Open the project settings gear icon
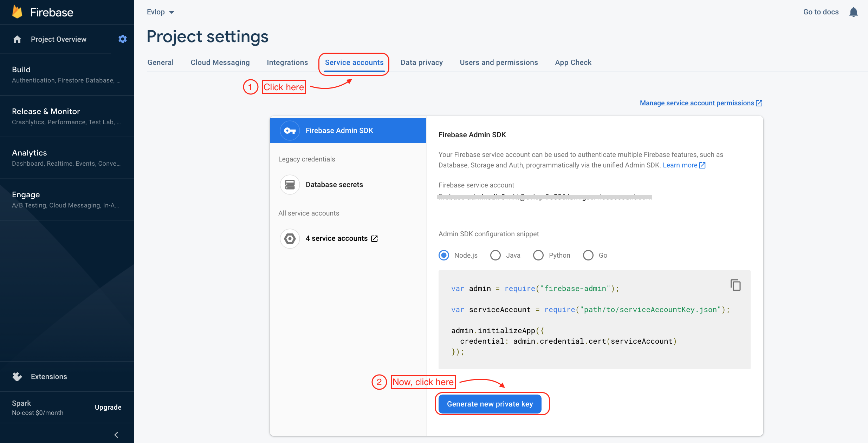The width and height of the screenshot is (868, 443). click(x=122, y=39)
